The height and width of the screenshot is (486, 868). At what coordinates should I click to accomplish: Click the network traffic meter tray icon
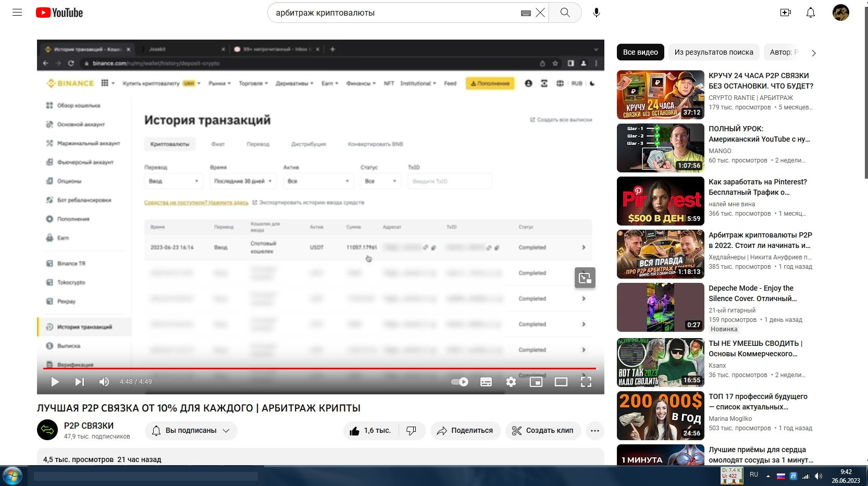[731, 476]
